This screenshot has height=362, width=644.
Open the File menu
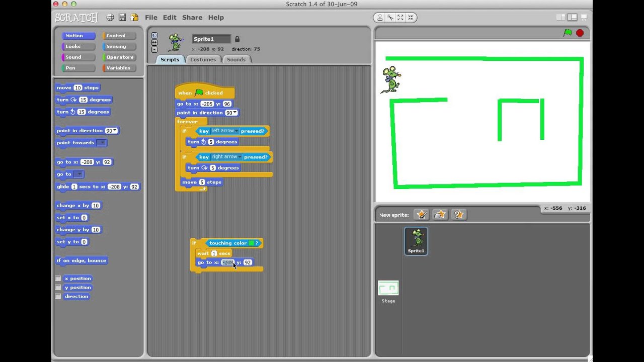point(151,18)
